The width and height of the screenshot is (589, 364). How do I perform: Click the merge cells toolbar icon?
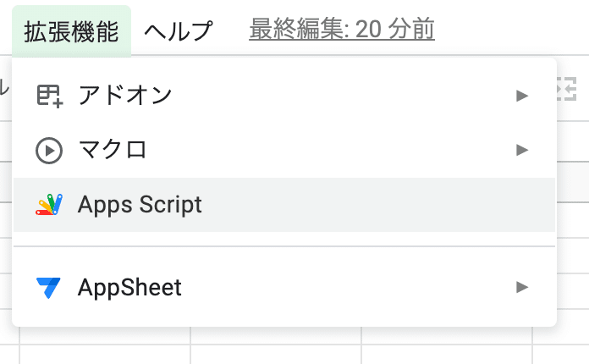click(565, 89)
